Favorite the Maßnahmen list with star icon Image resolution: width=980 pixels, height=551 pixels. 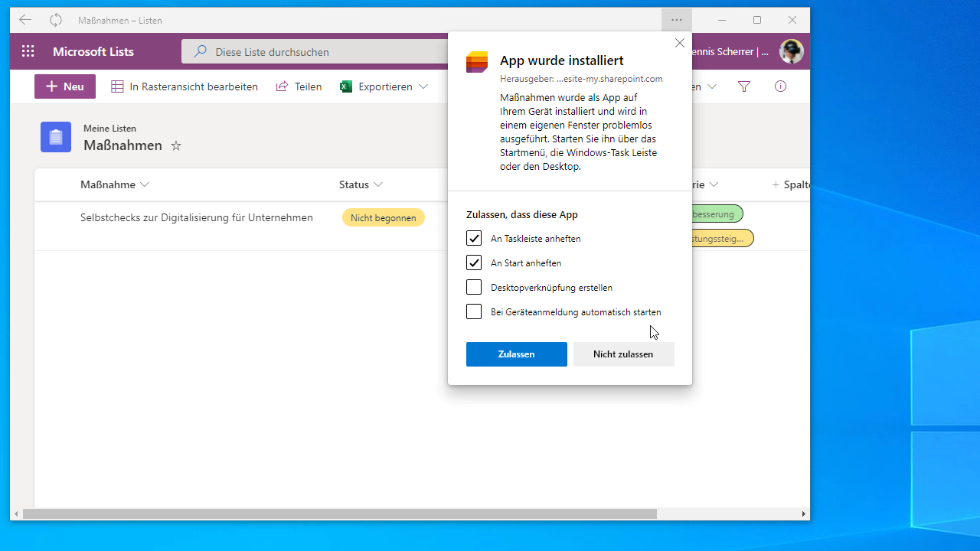[176, 145]
